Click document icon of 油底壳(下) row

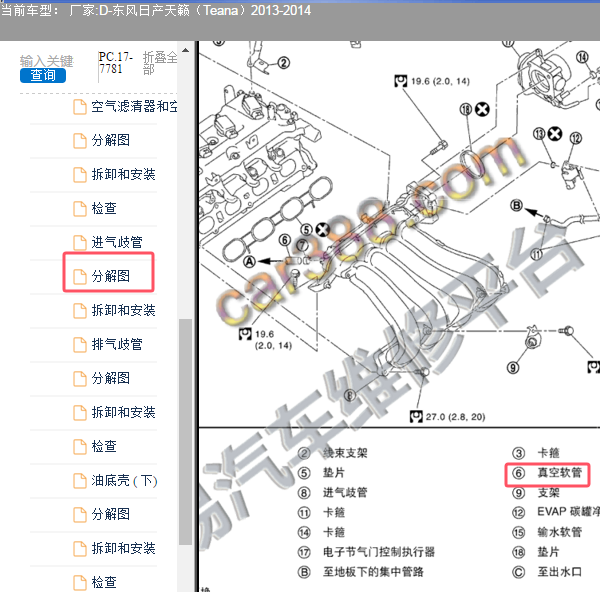[80, 481]
